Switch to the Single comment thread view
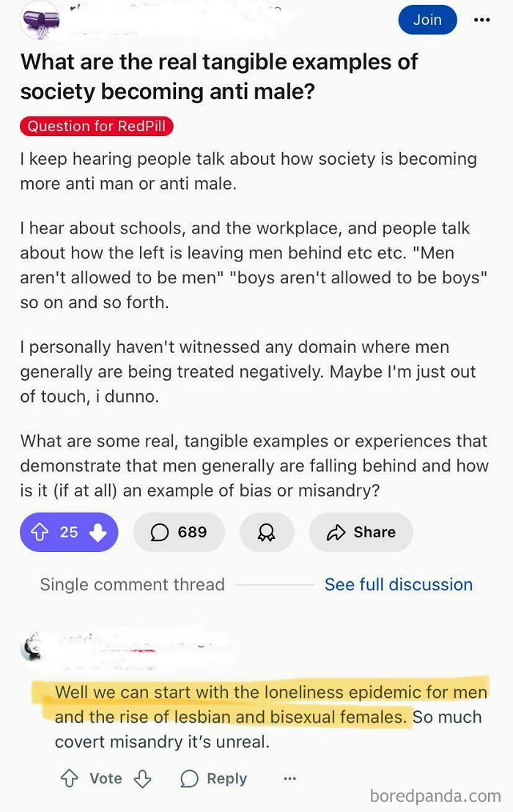The height and width of the screenshot is (812, 513). 133,584
